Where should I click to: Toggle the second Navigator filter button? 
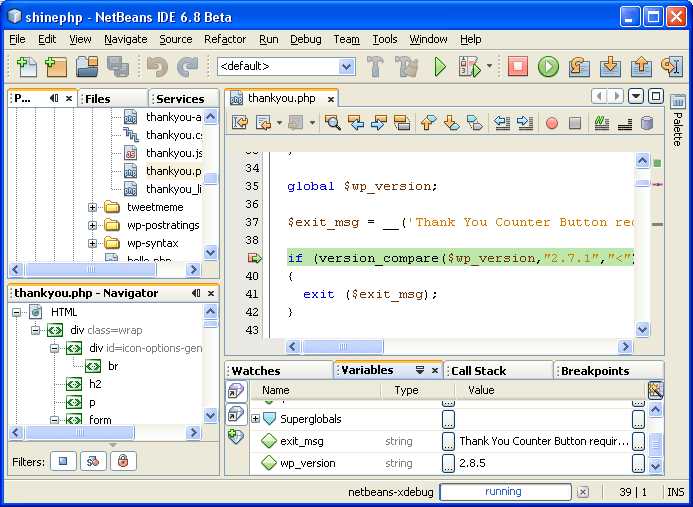click(93, 461)
